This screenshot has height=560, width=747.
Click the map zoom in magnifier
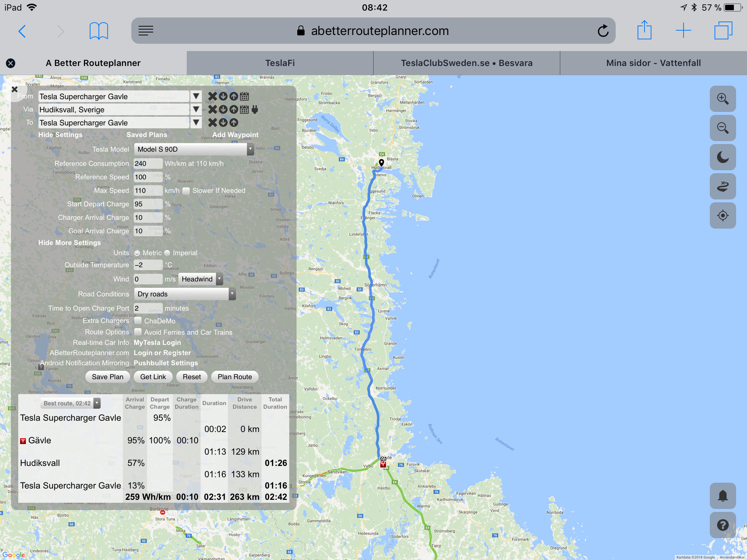click(722, 99)
